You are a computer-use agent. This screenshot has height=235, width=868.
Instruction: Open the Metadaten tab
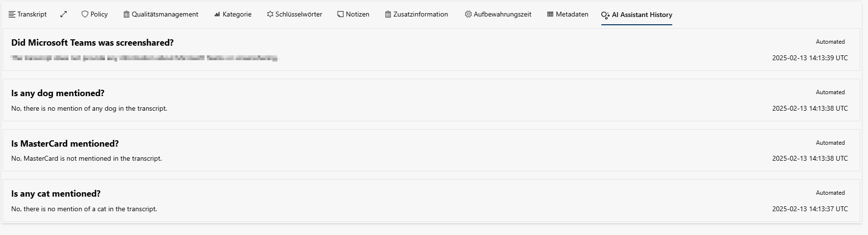coord(567,14)
